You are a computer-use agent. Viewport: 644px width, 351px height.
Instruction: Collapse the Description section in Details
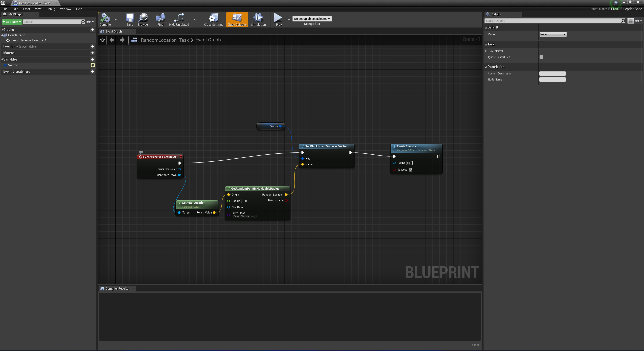(x=486, y=67)
